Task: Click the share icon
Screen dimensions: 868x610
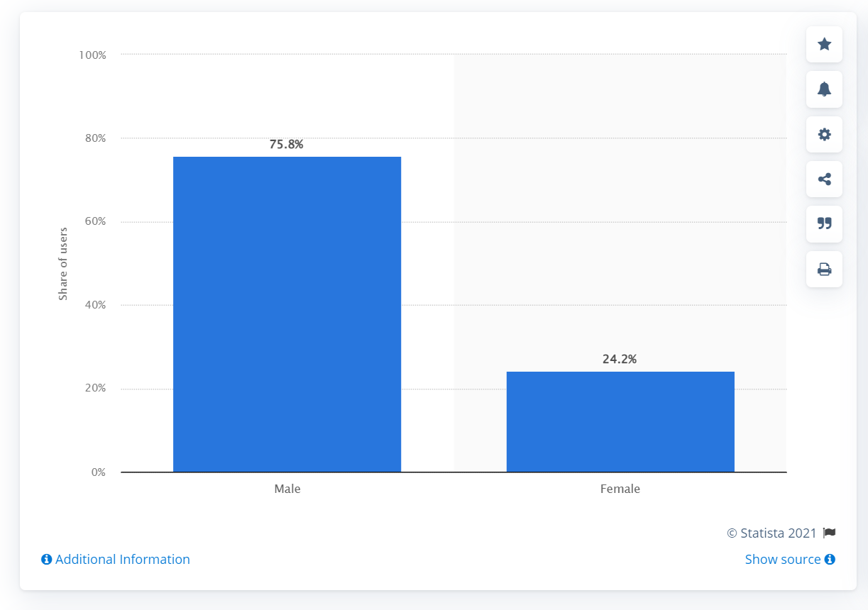Action: point(824,179)
